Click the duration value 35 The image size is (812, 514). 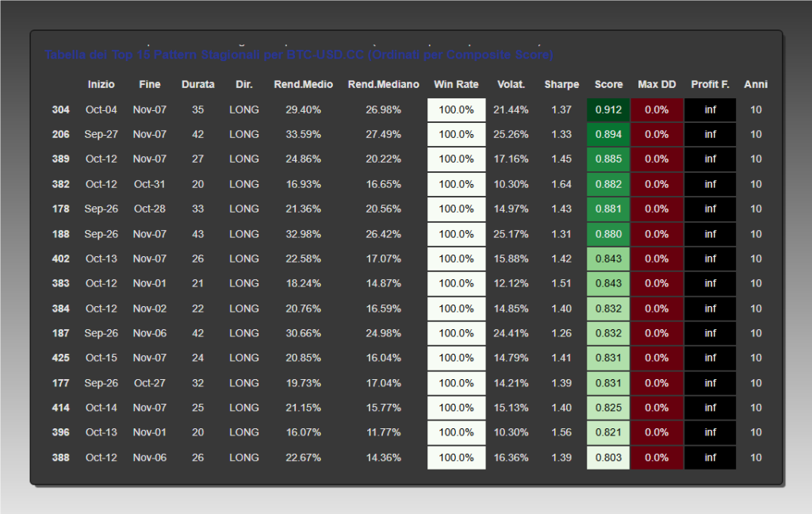pyautogui.click(x=197, y=109)
